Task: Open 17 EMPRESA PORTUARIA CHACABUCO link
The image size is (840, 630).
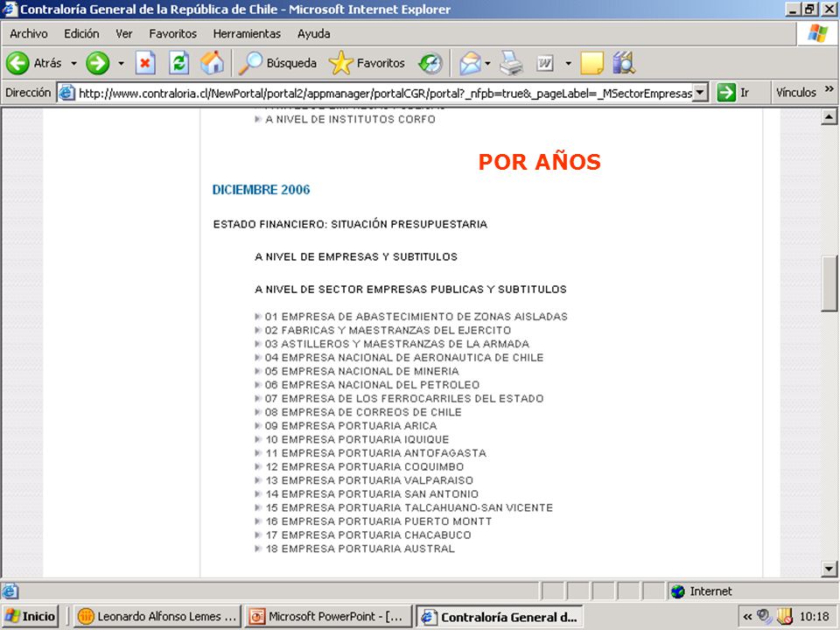Action: tap(368, 535)
